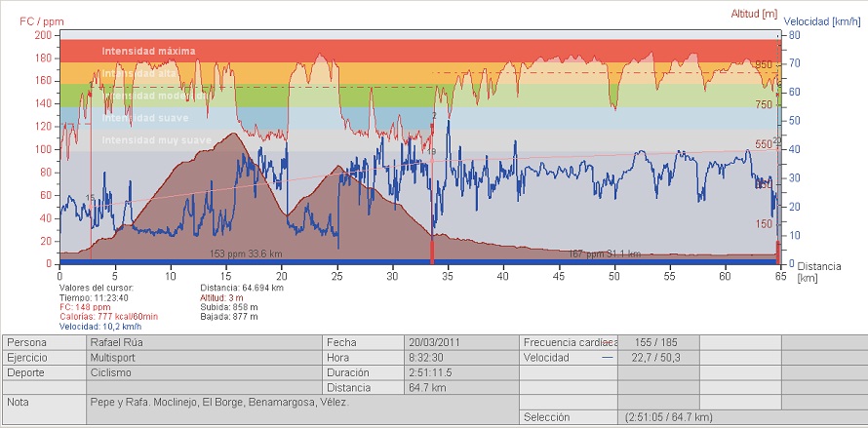Click the 'FC: 148 ppm' cursor value
Screen dimensions: 868x428
[85, 307]
